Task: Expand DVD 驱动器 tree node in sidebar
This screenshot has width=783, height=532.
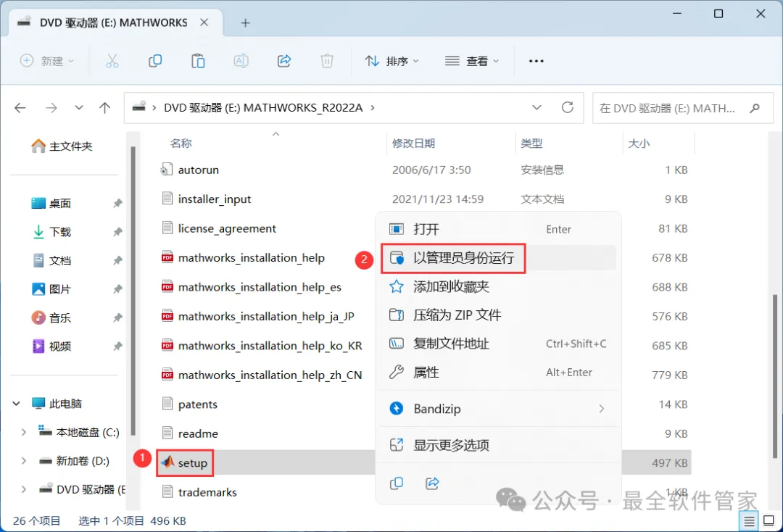Action: [x=23, y=489]
